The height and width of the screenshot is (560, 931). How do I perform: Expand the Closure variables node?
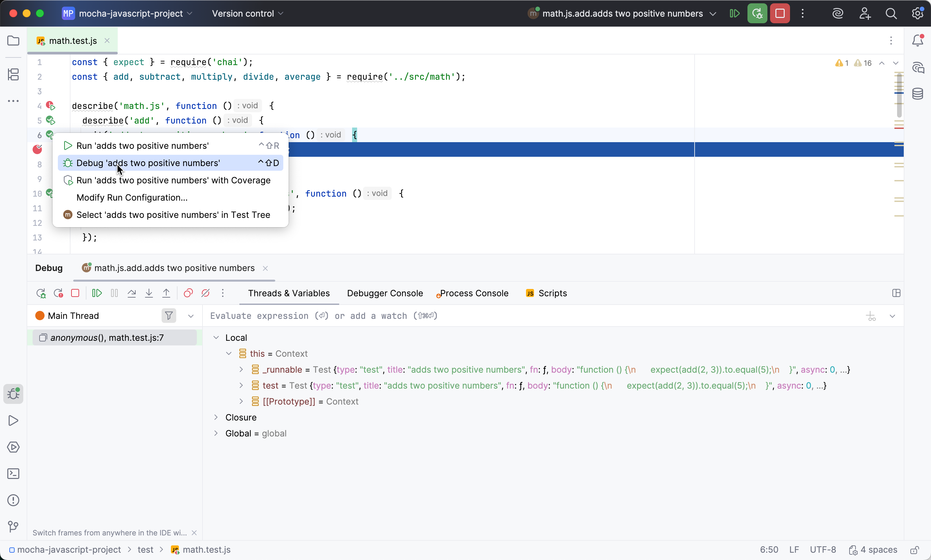(x=216, y=418)
